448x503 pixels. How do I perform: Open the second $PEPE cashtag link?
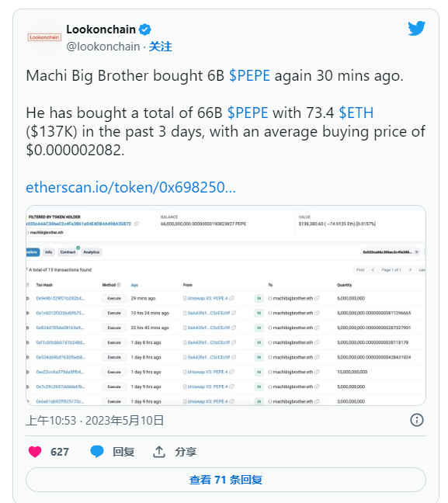pos(248,113)
